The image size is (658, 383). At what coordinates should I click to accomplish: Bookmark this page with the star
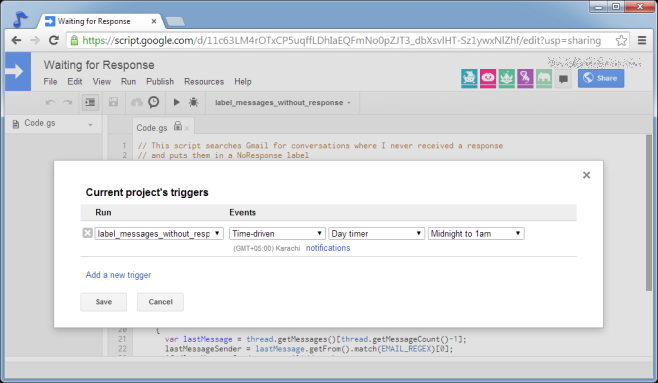coord(621,40)
